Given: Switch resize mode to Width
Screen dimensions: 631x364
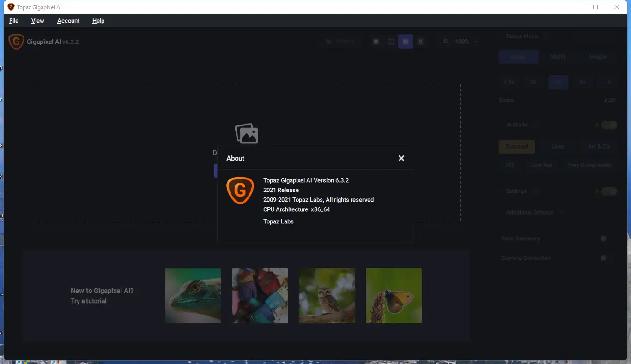Looking at the screenshot, I should point(558,56).
